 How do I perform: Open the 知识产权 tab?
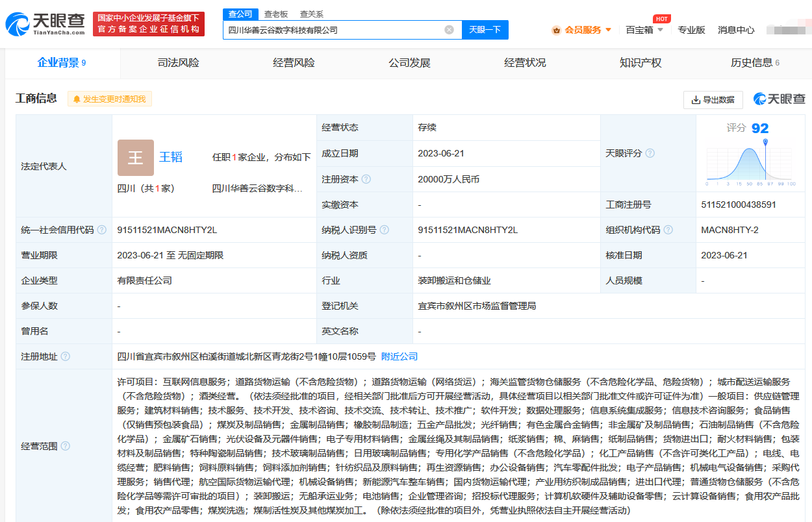pos(641,63)
